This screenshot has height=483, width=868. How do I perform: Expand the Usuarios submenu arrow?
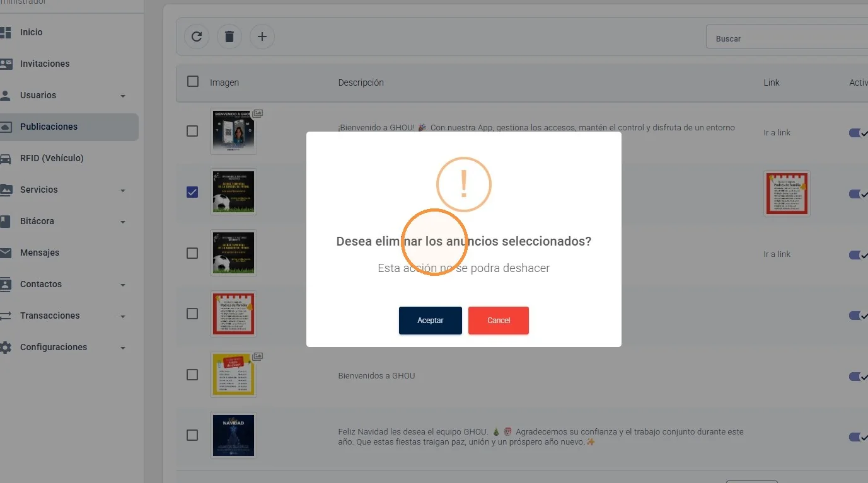pos(123,96)
